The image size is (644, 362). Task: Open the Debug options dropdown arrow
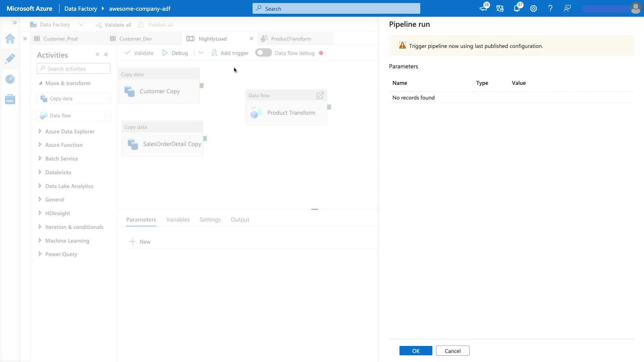click(x=201, y=53)
